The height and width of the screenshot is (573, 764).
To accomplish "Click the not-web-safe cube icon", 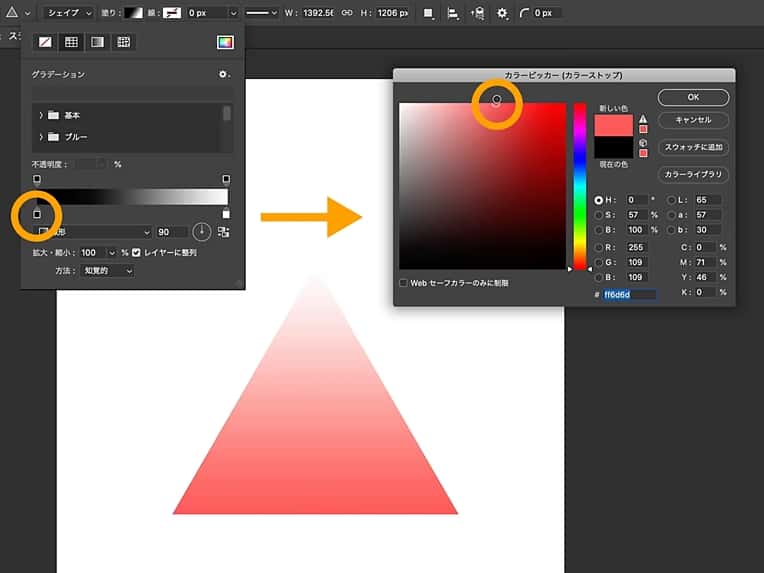I will 643,143.
